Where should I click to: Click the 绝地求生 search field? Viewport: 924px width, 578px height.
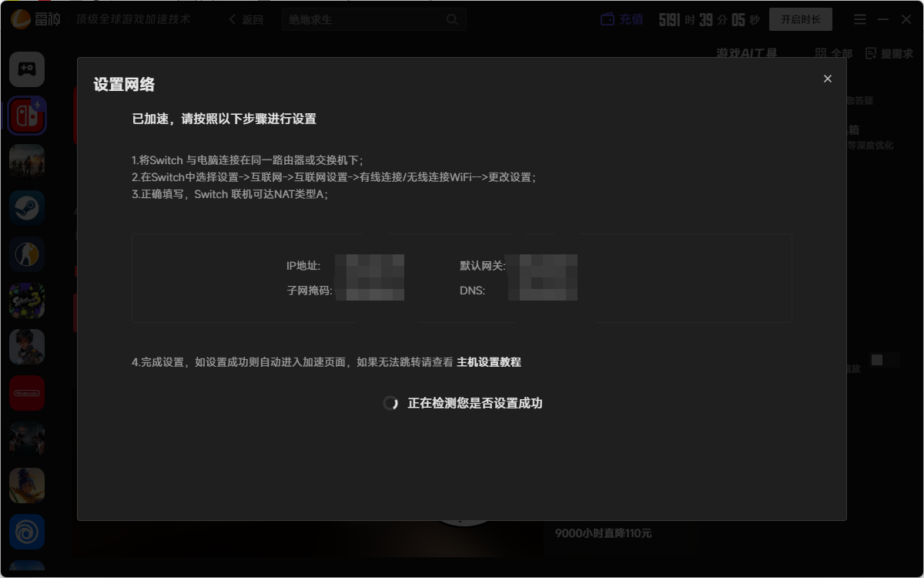click(x=362, y=19)
